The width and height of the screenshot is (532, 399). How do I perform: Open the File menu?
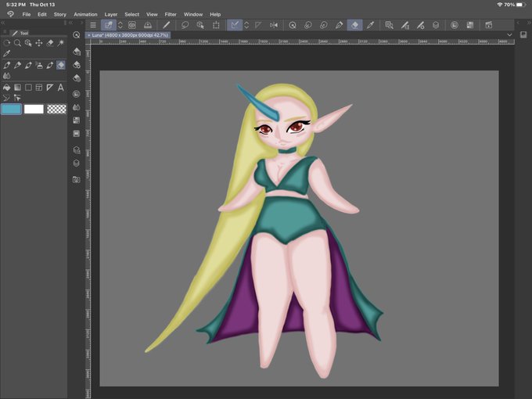tap(27, 14)
